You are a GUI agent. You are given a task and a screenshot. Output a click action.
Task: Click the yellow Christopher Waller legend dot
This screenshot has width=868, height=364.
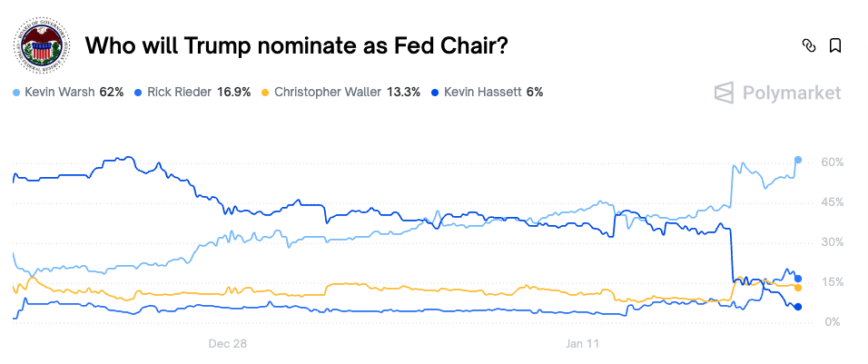click(x=265, y=93)
